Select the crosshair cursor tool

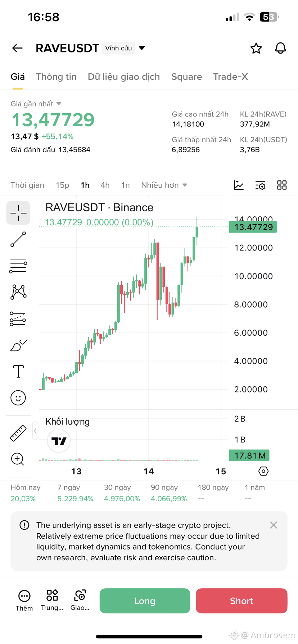(18, 213)
